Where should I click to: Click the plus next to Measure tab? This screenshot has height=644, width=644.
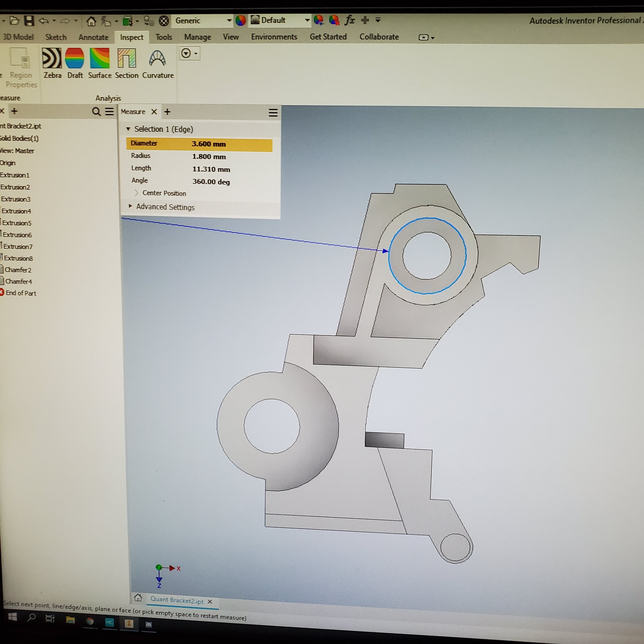167,112
